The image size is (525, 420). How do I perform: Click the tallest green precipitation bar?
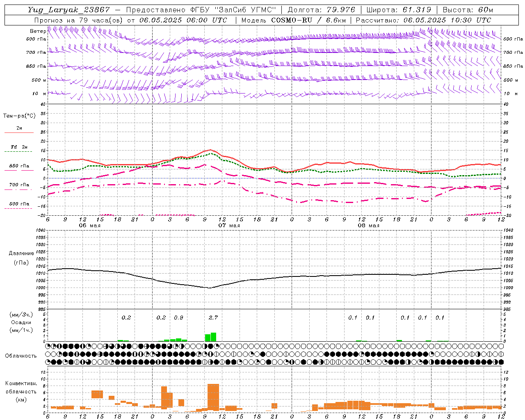point(213,337)
